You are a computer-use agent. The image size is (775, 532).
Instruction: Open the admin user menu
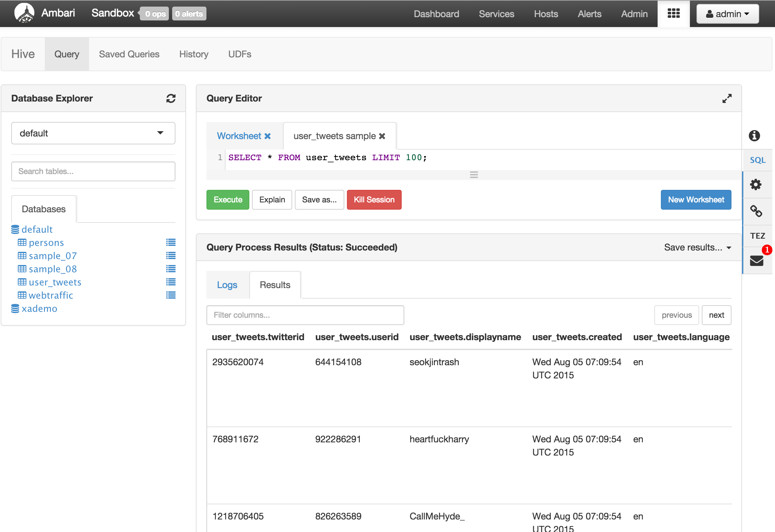727,14
